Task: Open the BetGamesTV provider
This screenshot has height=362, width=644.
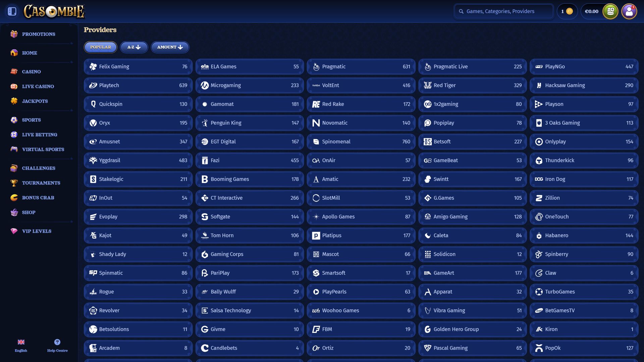Action: point(584,311)
